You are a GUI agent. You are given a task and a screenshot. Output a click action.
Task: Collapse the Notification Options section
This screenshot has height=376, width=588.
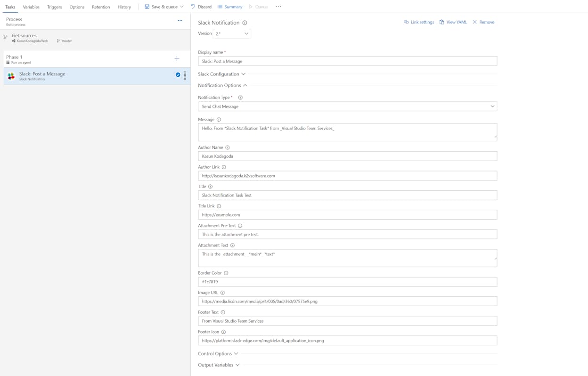222,85
